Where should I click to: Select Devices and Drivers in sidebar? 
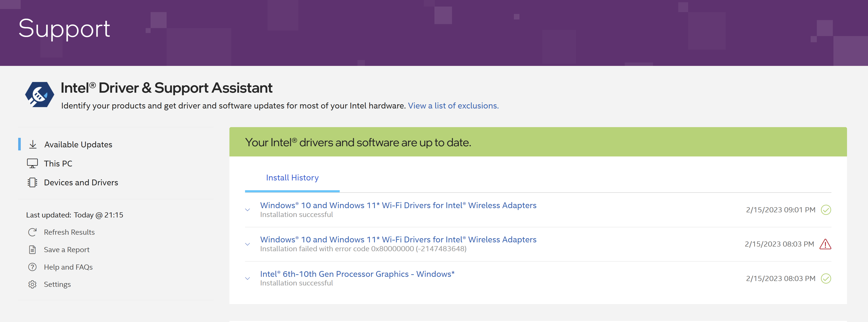click(81, 182)
